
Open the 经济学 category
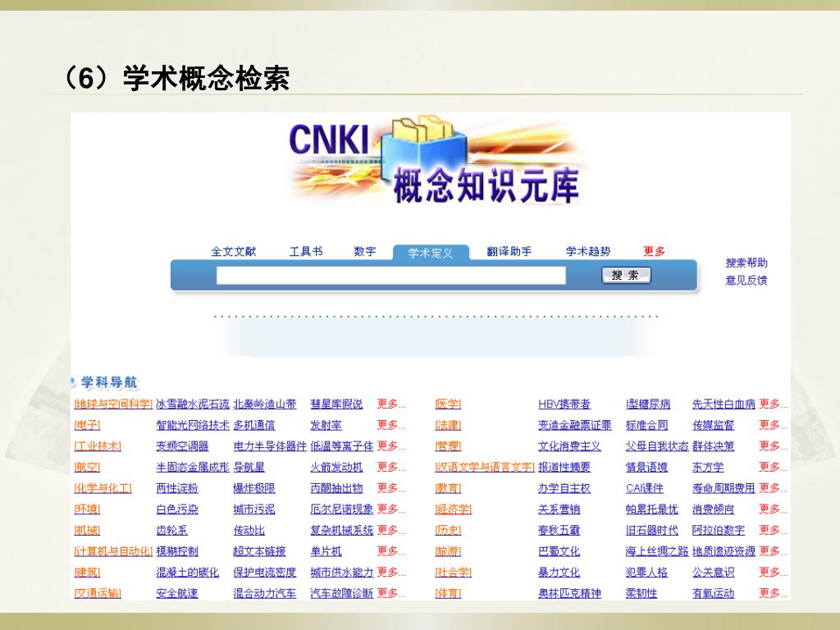point(453,509)
